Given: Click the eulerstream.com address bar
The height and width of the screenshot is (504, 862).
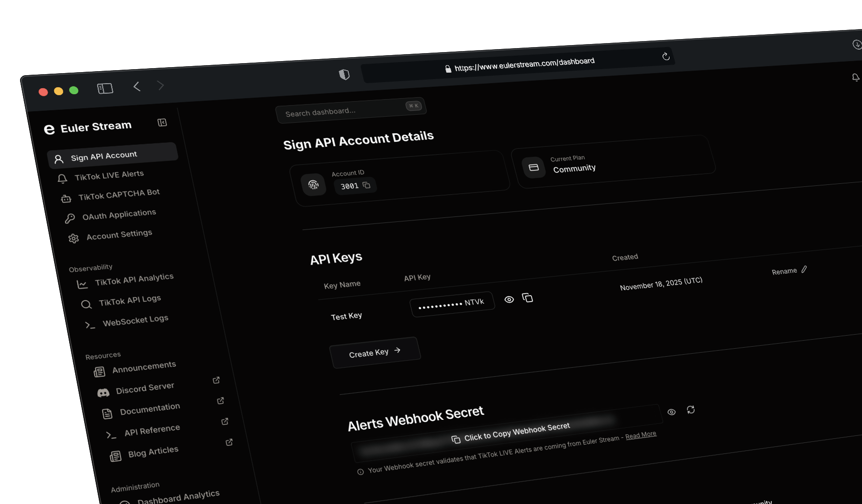Looking at the screenshot, I should coord(518,65).
